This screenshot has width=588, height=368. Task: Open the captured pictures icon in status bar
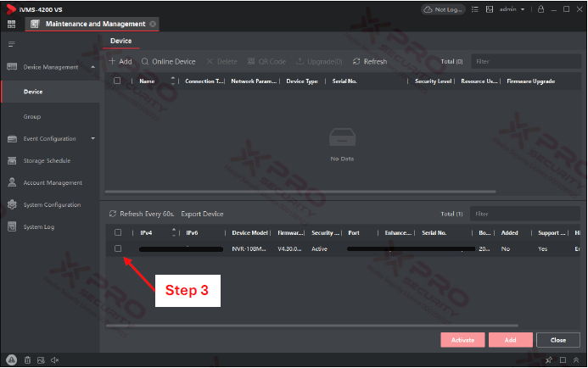point(41,360)
